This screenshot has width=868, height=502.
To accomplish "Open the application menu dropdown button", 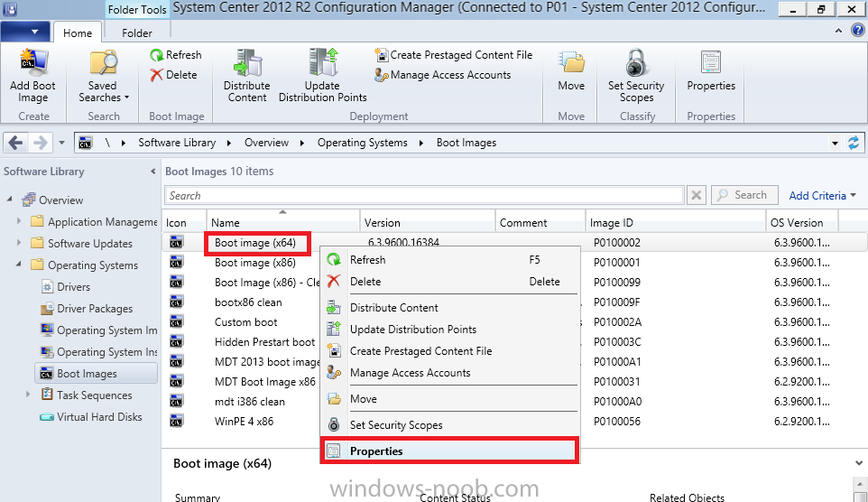I will coord(25,32).
